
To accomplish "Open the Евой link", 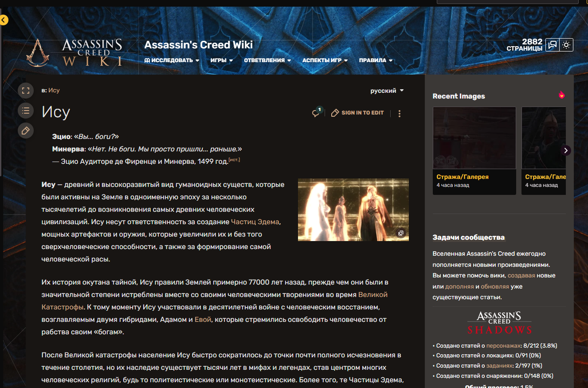I will point(203,319).
